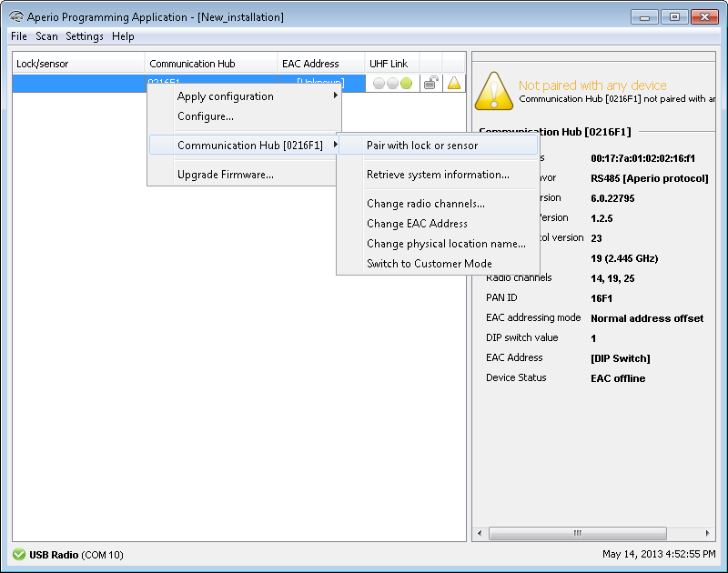Choose Switch to Customer Mode
This screenshot has width=728, height=573.
(x=439, y=264)
